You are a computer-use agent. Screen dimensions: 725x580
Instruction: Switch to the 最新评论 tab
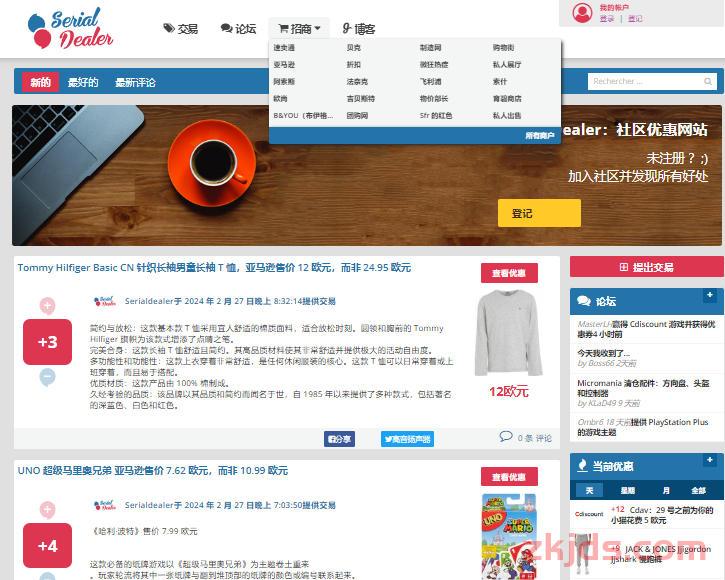(x=135, y=82)
